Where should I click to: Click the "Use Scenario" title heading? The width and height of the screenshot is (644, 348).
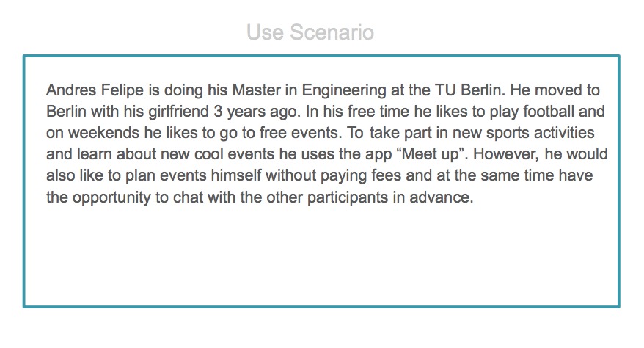[x=310, y=32]
